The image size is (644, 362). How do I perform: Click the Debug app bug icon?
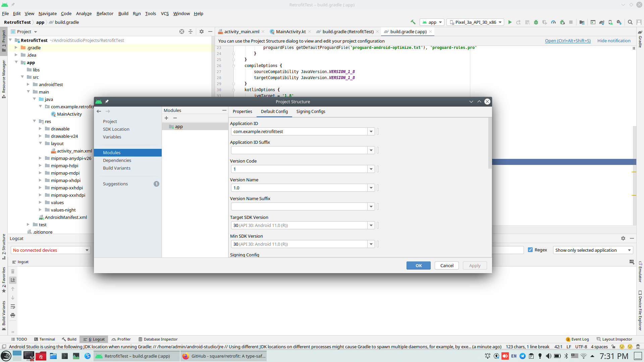point(536,22)
